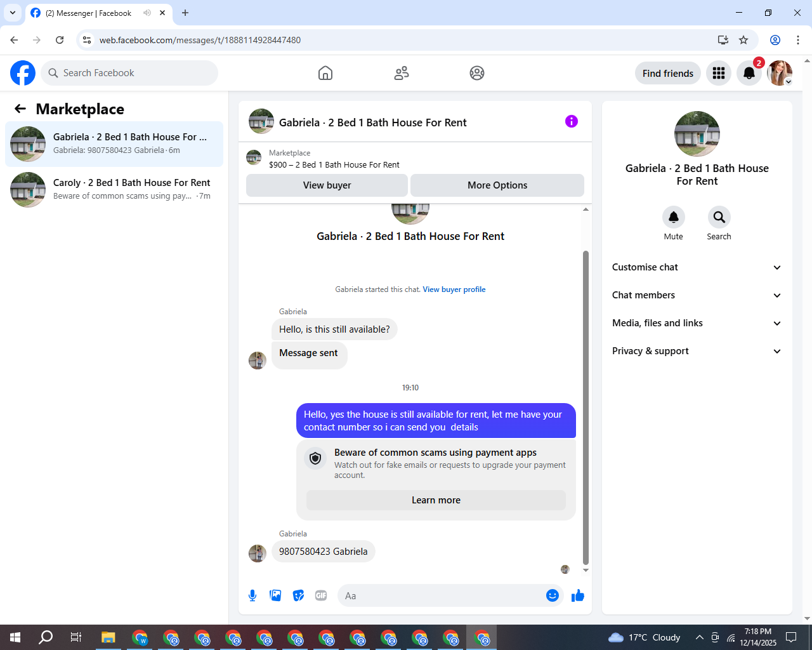
Task: Click the back arrow next to Marketplace
Action: tap(20, 109)
